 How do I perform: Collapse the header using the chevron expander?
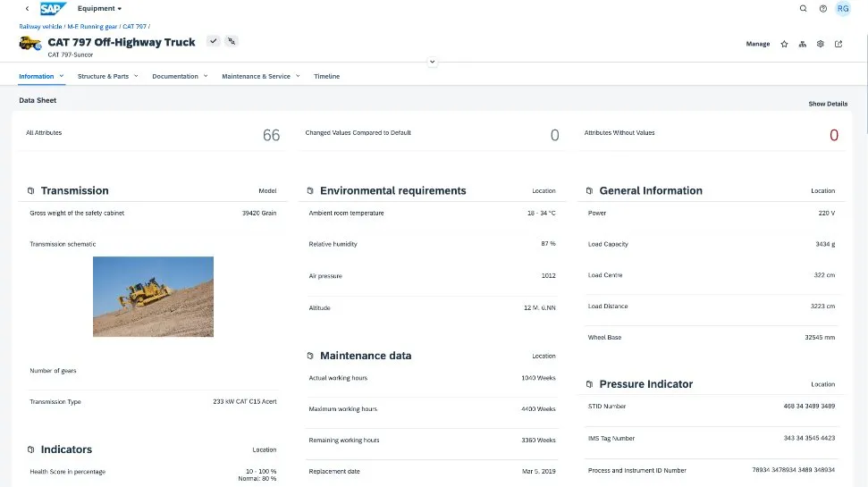[x=432, y=62]
